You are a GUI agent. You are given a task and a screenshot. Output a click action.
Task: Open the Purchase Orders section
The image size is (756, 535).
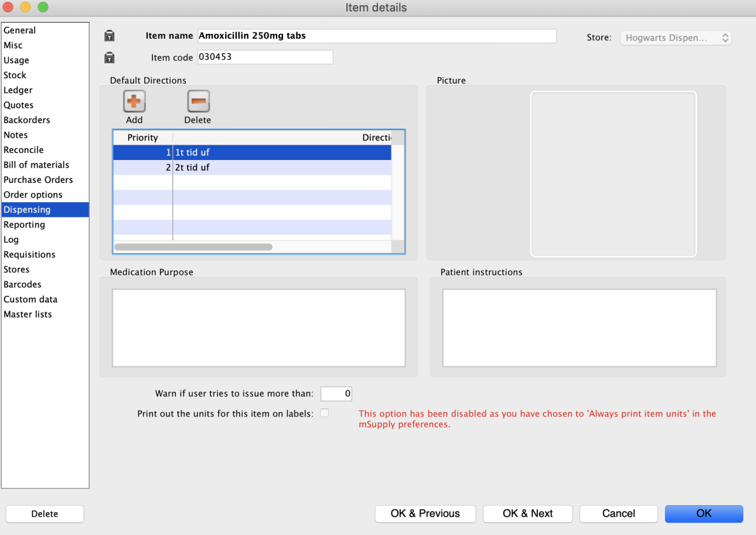[38, 180]
